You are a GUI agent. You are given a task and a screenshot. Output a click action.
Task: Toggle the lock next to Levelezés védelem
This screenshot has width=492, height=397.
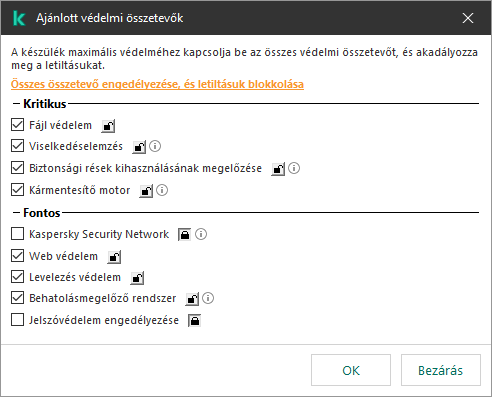point(137,278)
